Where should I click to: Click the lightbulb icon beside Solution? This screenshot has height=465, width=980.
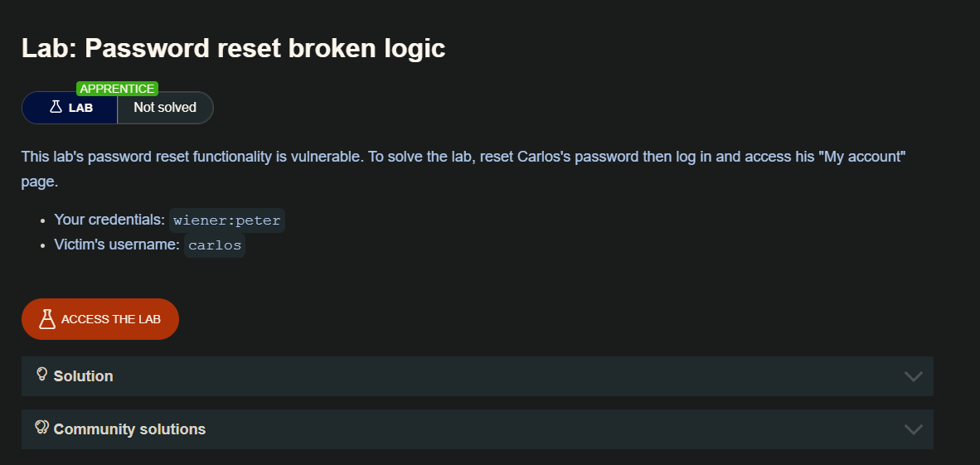point(42,375)
